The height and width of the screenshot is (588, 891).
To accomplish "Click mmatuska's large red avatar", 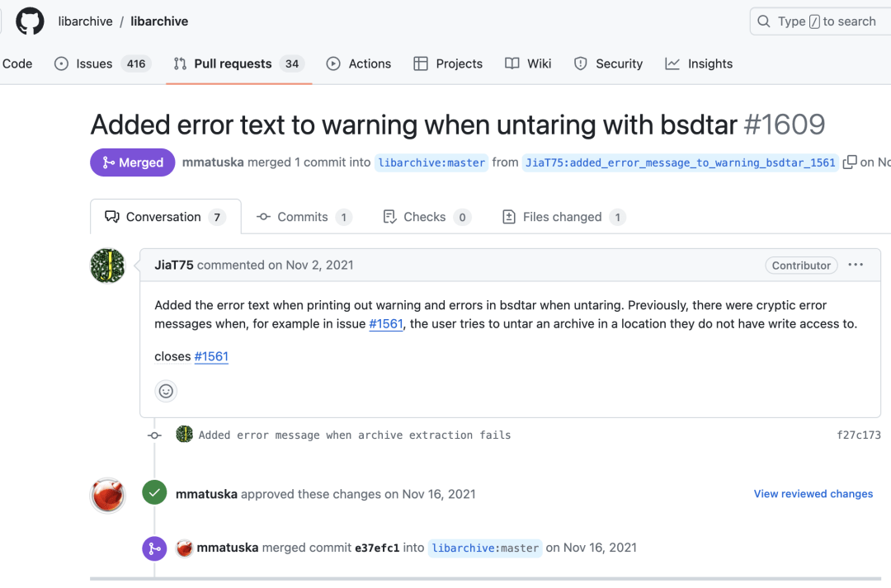I will pyautogui.click(x=107, y=495).
